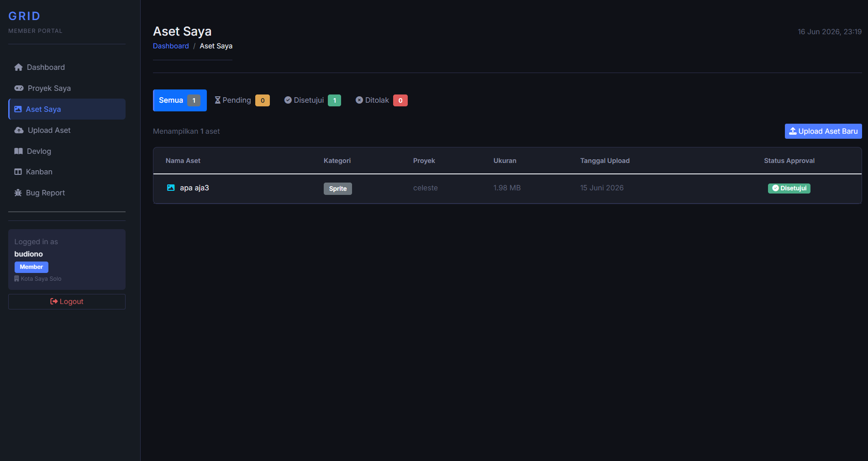The image size is (868, 461).
Task: Click the GRID logo text
Action: tap(24, 16)
